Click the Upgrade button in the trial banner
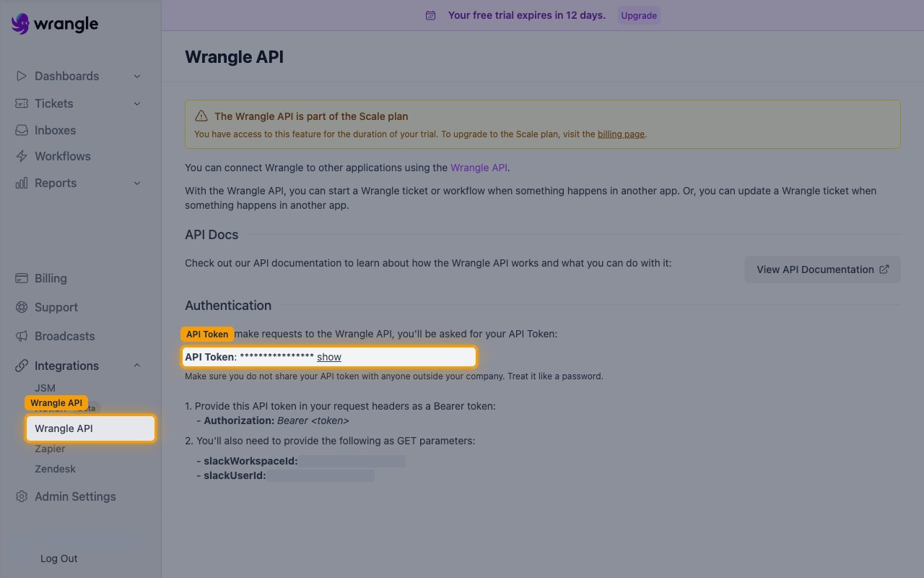 tap(639, 15)
